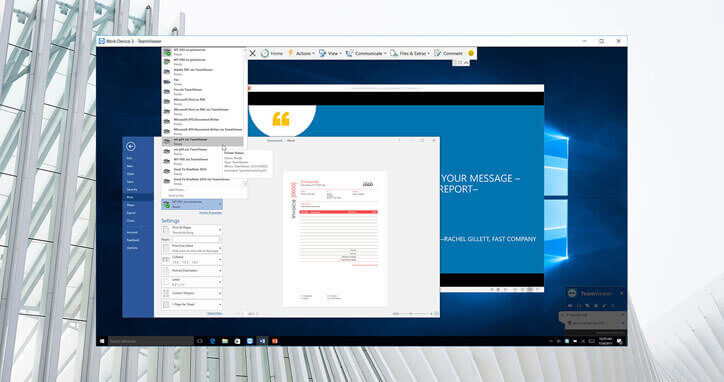Expand the Print All Pages dropdown
The height and width of the screenshot is (382, 724).
coord(192,230)
